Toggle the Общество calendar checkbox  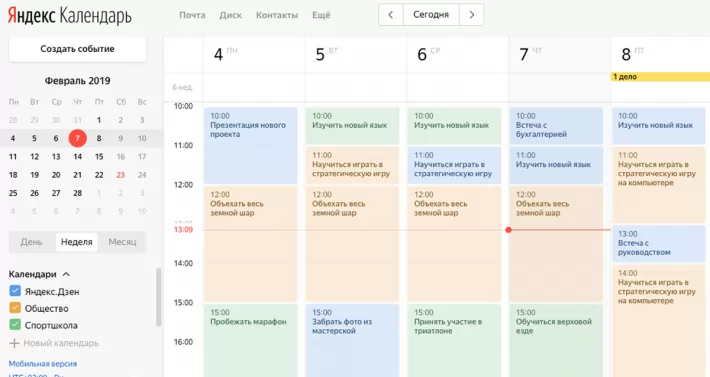(x=15, y=308)
